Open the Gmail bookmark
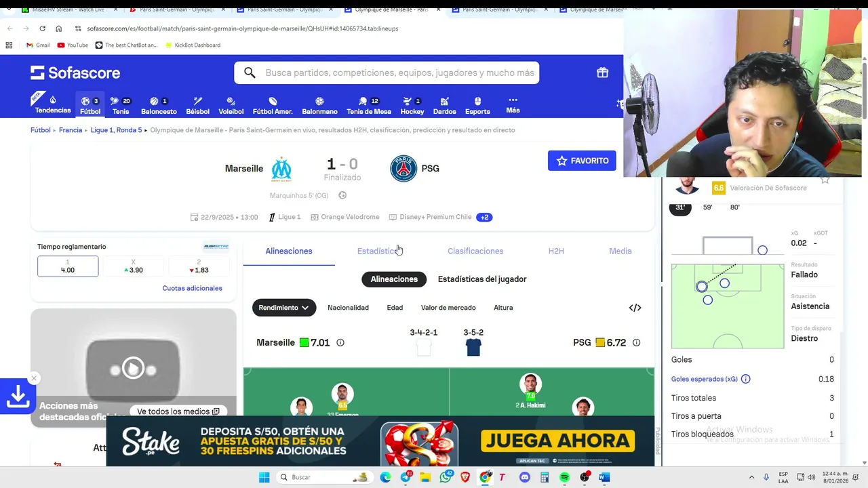The image size is (868, 488). tap(38, 45)
